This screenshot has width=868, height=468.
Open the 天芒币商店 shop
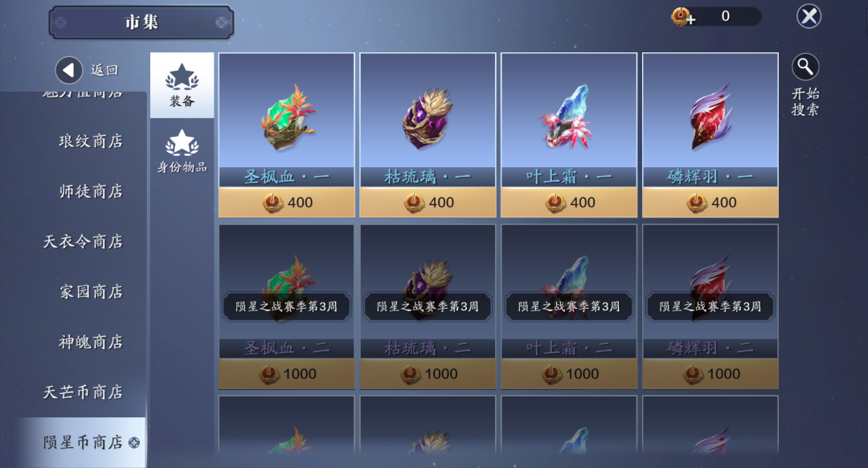point(83,392)
